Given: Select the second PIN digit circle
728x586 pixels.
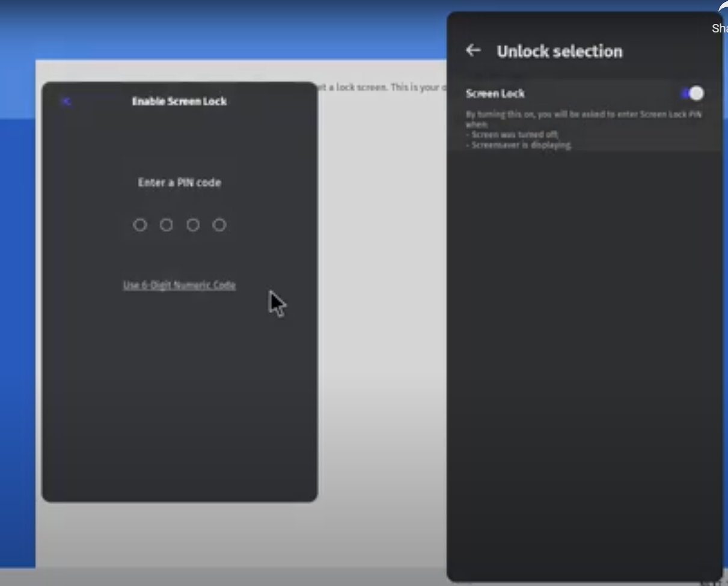Looking at the screenshot, I should pos(167,225).
